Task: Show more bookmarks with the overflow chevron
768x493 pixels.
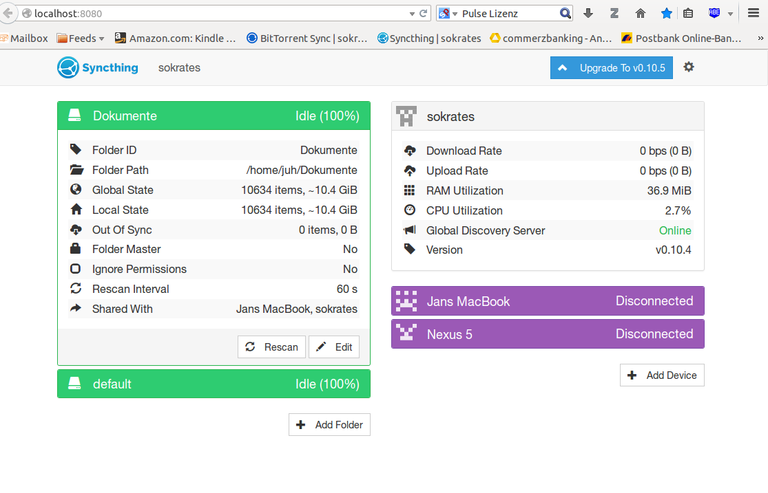Action: click(760, 38)
